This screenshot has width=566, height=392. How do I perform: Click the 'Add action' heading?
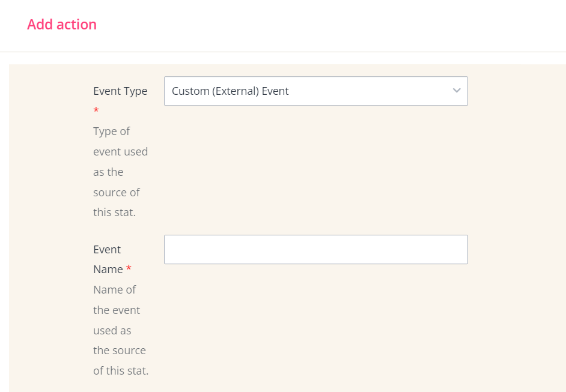coord(62,25)
